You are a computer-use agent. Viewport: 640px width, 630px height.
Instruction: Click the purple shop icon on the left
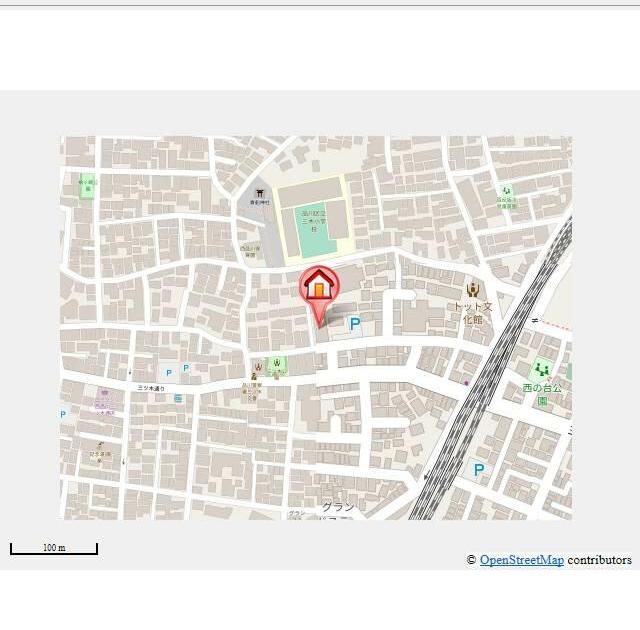point(102,394)
